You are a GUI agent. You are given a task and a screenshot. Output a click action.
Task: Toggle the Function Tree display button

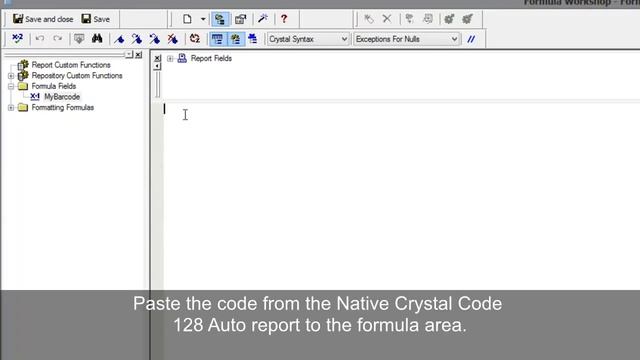[236, 39]
